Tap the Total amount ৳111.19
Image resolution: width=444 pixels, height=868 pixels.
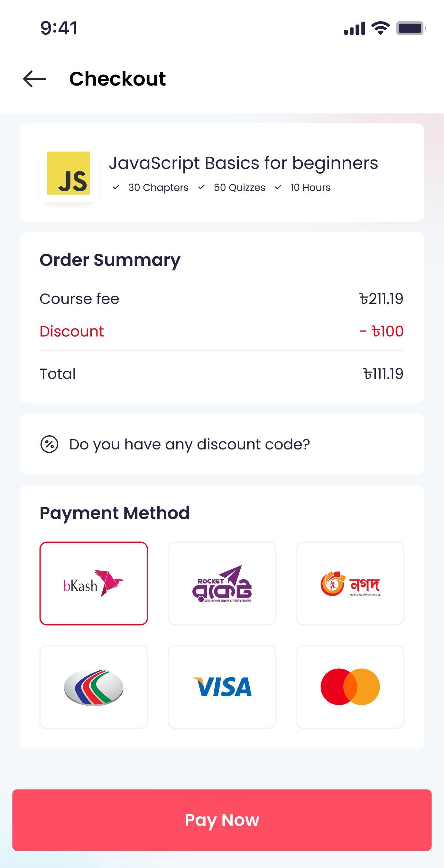pyautogui.click(x=383, y=374)
